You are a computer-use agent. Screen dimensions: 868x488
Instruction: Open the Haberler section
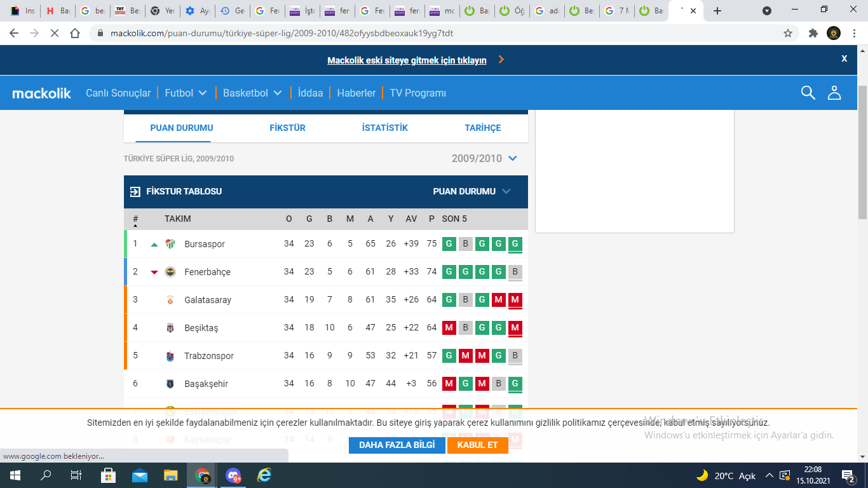click(356, 93)
